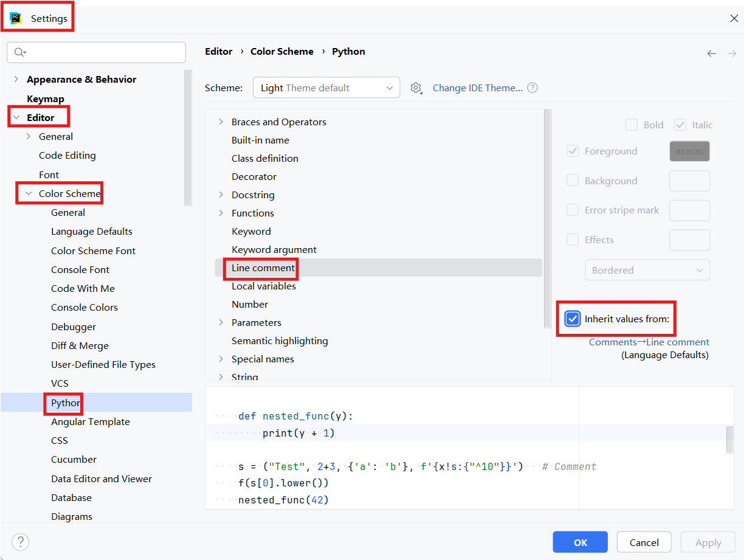Select Built-in name attribute

click(x=260, y=140)
